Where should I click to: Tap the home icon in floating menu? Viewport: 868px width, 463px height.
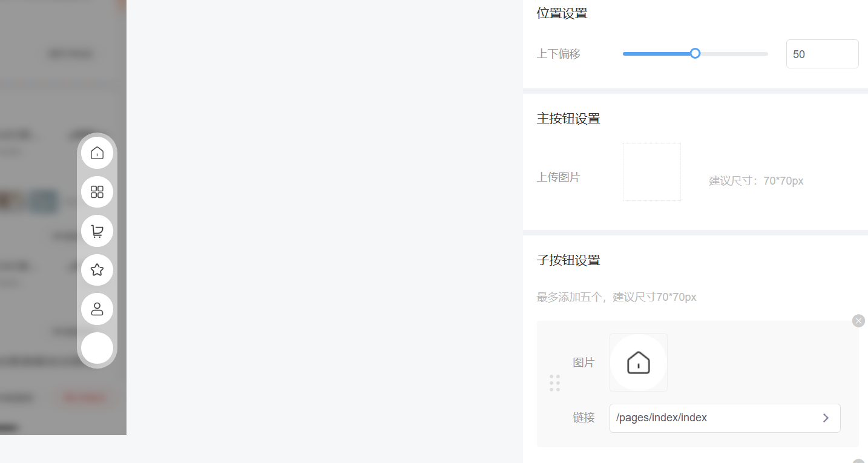(97, 153)
